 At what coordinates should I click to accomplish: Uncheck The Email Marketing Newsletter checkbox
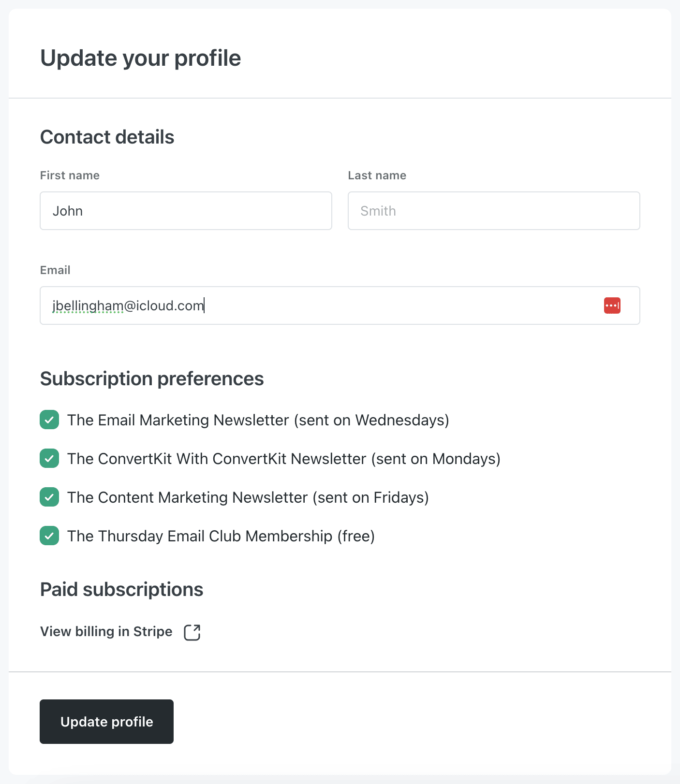[x=49, y=420]
